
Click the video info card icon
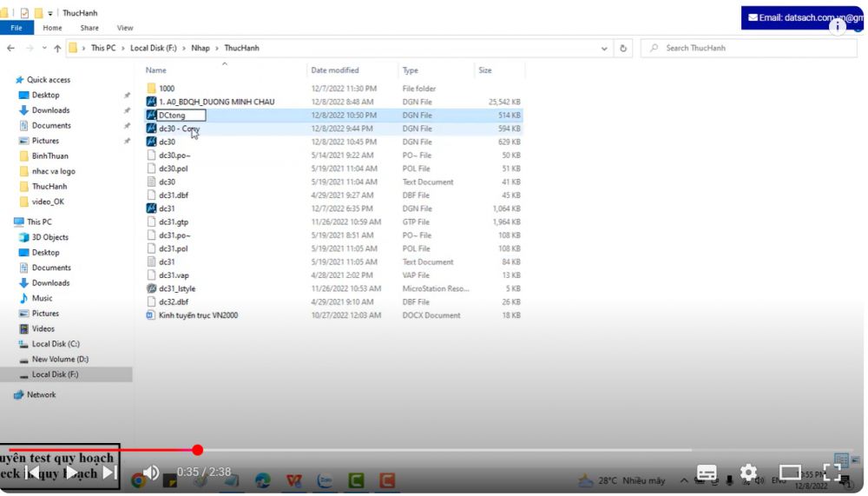point(838,26)
